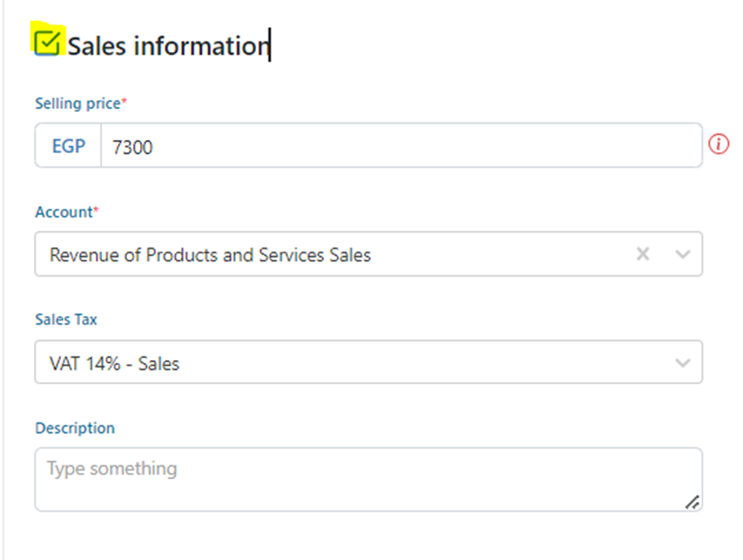Image resolution: width=743 pixels, height=560 pixels.
Task: Click the Description field label
Action: pos(75,428)
